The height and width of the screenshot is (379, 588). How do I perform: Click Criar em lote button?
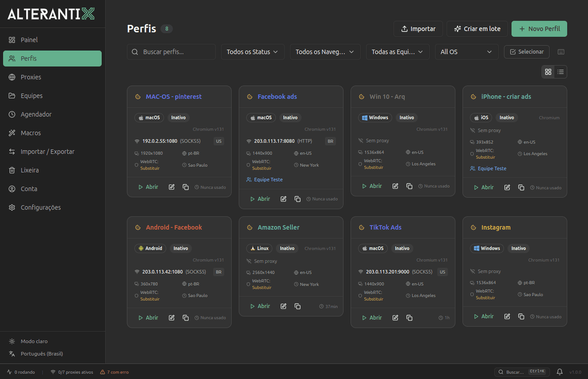tap(477, 29)
